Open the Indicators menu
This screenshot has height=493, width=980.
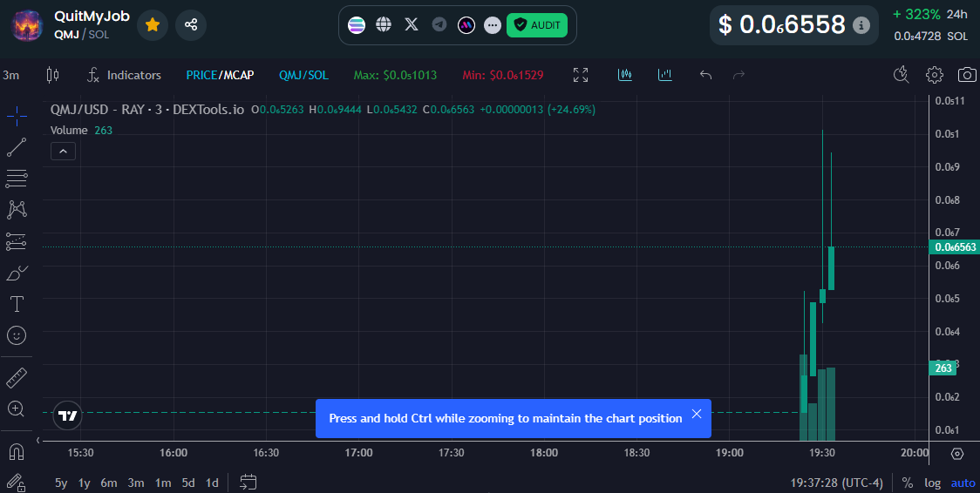click(124, 75)
